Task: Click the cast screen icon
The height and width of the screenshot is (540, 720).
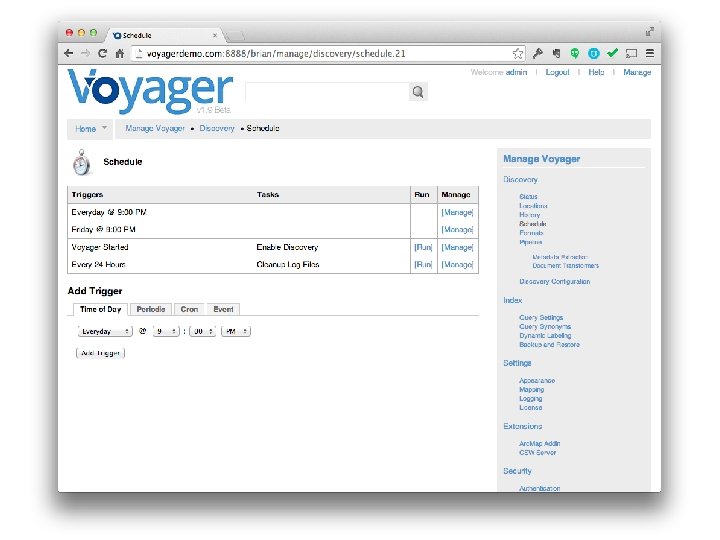Action: (x=631, y=53)
